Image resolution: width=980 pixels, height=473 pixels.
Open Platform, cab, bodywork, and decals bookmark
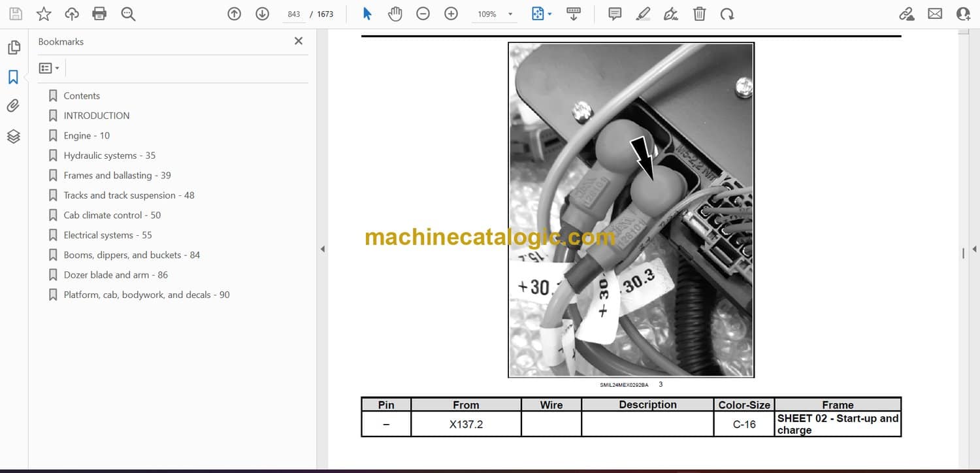pos(147,295)
